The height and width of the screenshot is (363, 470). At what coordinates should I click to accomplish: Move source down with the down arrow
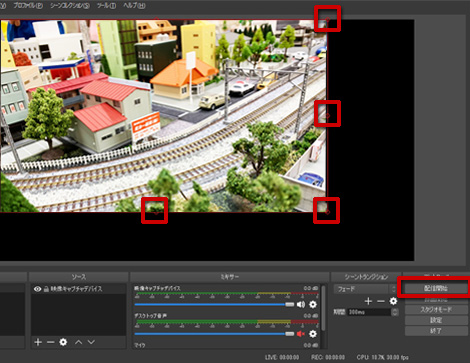pos(91,342)
